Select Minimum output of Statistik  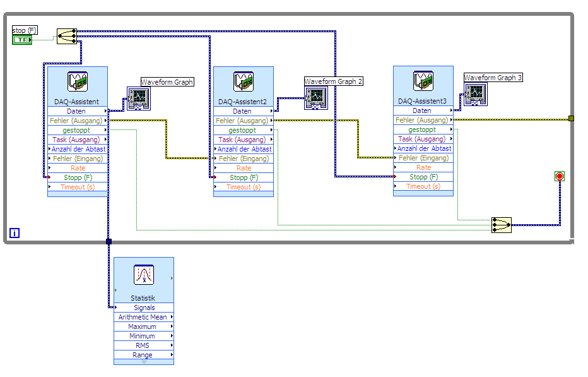click(x=144, y=336)
